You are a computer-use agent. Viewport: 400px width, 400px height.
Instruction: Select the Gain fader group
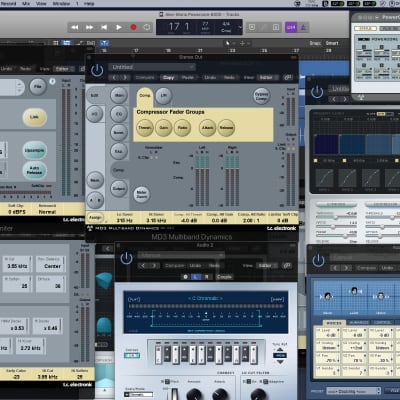(x=164, y=128)
